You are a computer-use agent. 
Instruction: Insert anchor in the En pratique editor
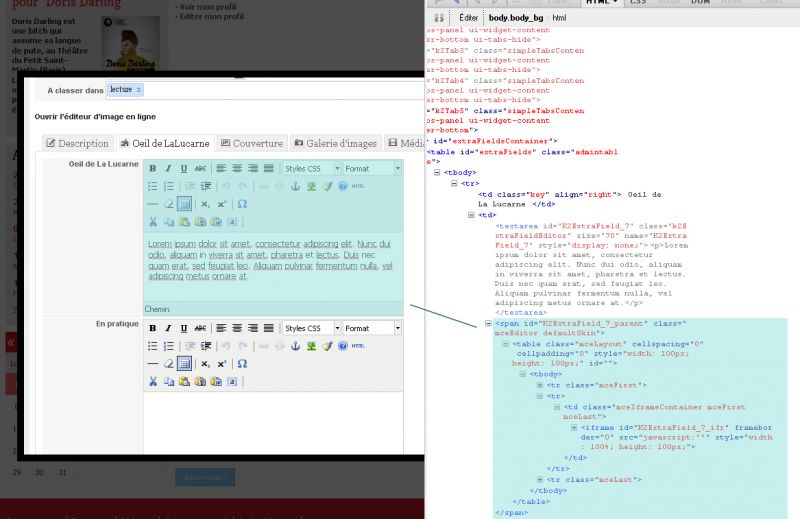[x=295, y=346]
